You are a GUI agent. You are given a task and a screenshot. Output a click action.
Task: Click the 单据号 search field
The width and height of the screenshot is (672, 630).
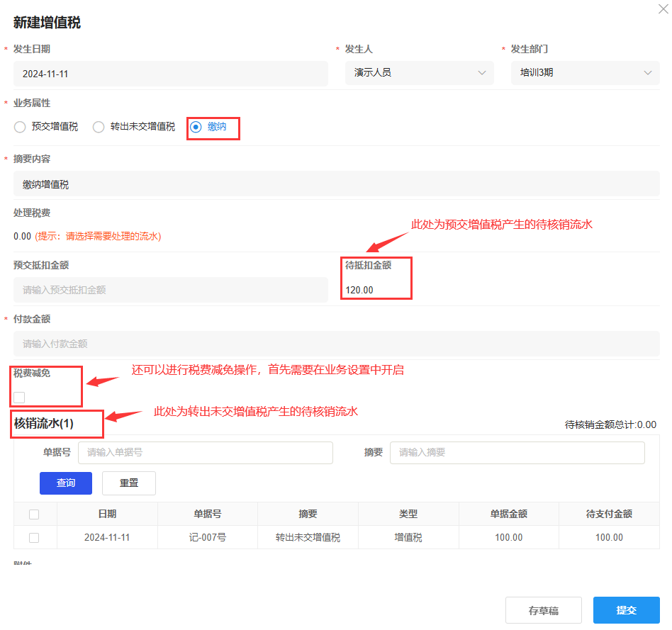click(x=205, y=452)
